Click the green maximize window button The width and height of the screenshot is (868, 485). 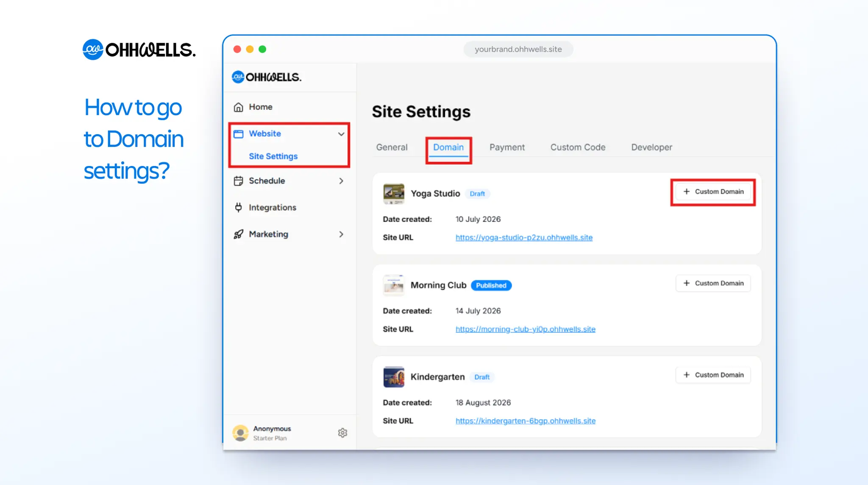tap(262, 49)
